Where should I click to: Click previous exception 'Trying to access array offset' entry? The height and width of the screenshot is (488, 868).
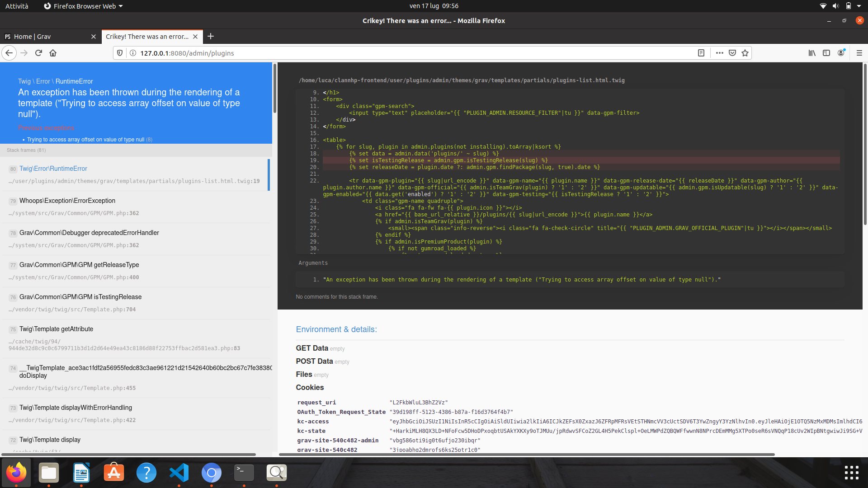(x=90, y=140)
